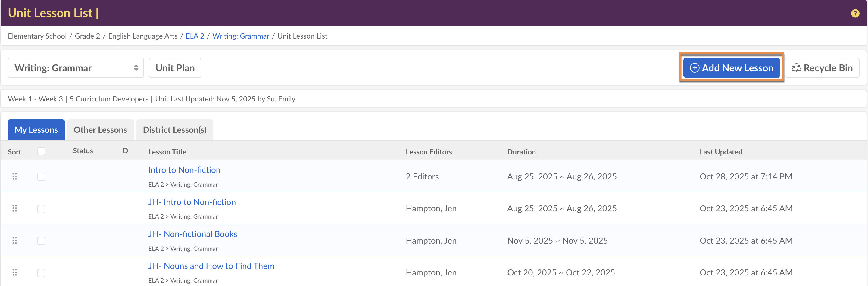The image size is (868, 286).
Task: Click drag handle for Intro to Non-fiction row
Action: point(14,176)
